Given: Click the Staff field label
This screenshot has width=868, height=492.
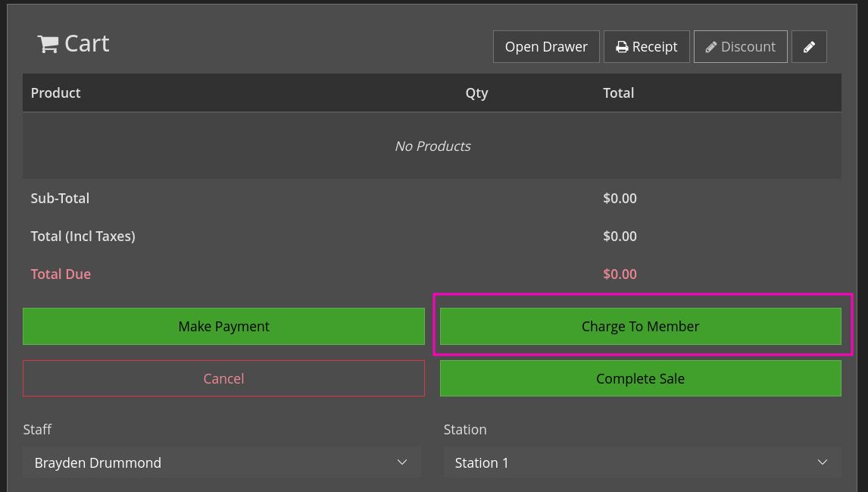Looking at the screenshot, I should point(37,430).
